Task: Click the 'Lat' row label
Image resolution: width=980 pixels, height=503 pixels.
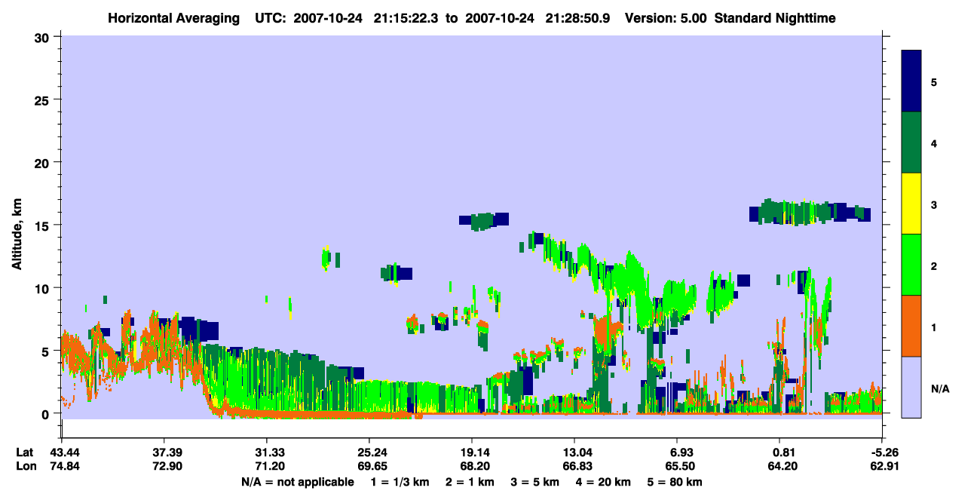Action: (25, 452)
